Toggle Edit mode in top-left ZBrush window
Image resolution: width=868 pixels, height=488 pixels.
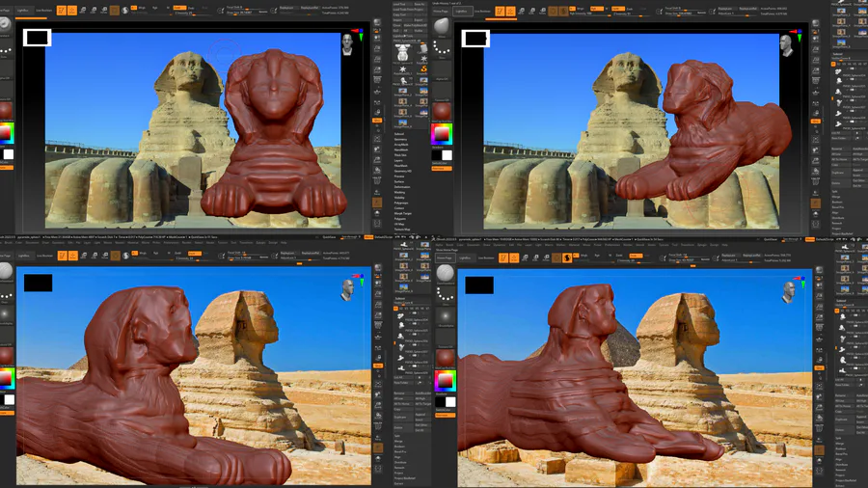tap(62, 10)
